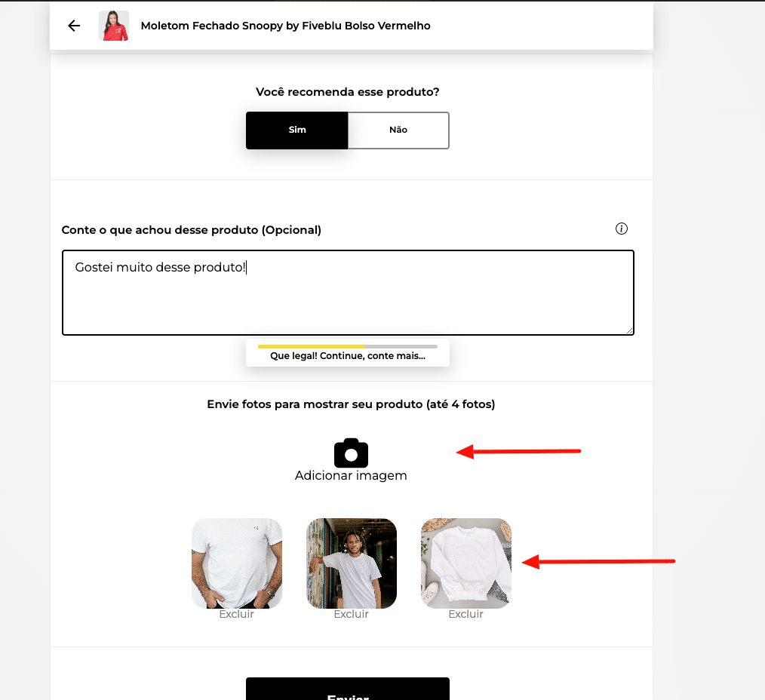Click the text area resize handle
This screenshot has height=700, width=765.
(x=629, y=330)
